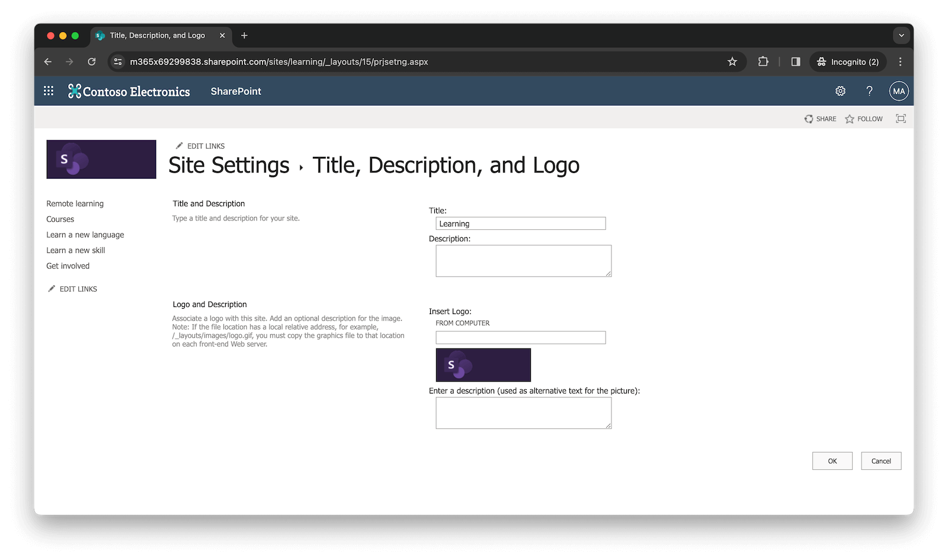Open the app launcher waffle icon

pos(48,91)
